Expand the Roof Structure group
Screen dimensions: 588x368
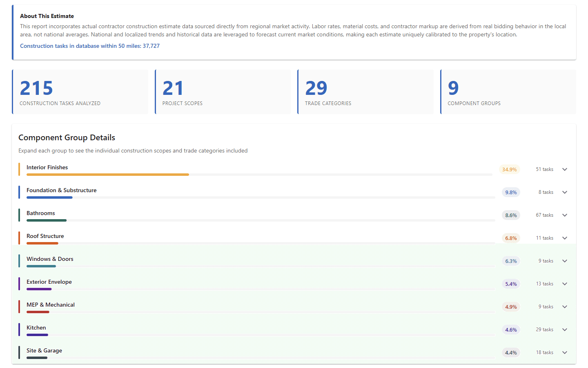click(x=565, y=238)
